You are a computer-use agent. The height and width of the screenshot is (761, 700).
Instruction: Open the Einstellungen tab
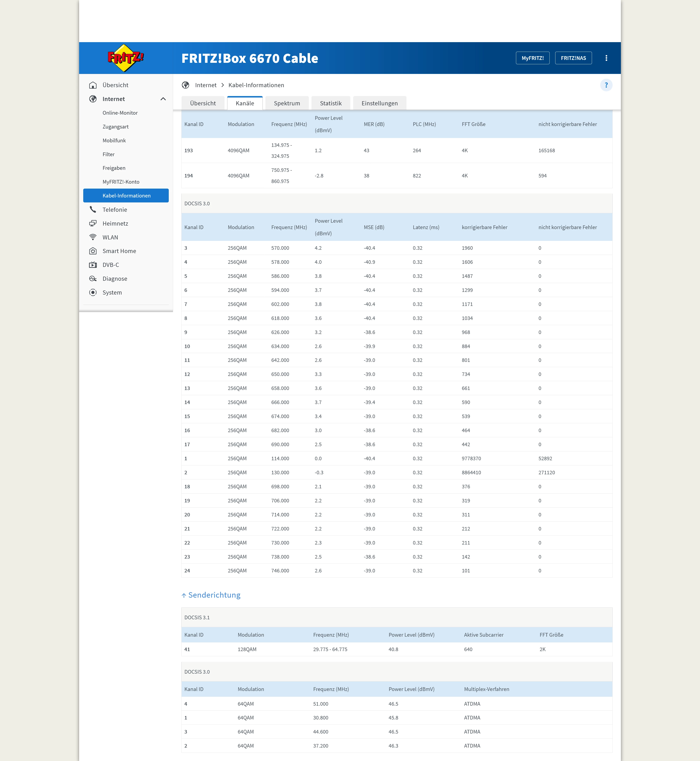(x=380, y=103)
